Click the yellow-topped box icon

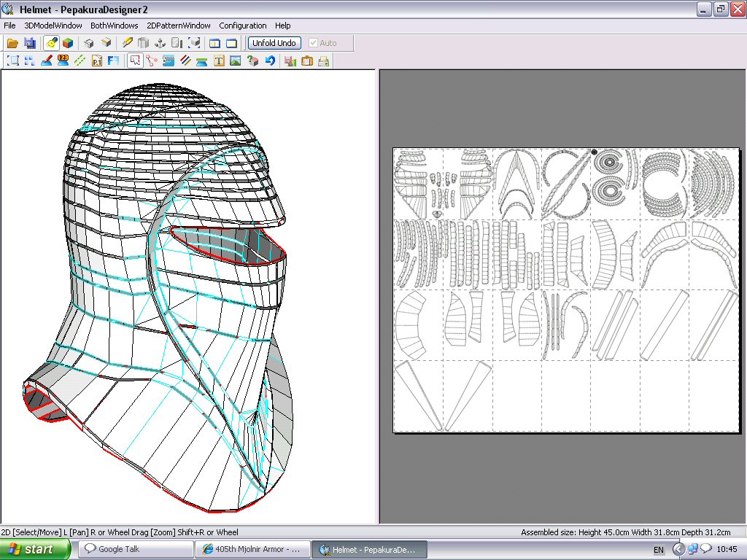pyautogui.click(x=106, y=43)
